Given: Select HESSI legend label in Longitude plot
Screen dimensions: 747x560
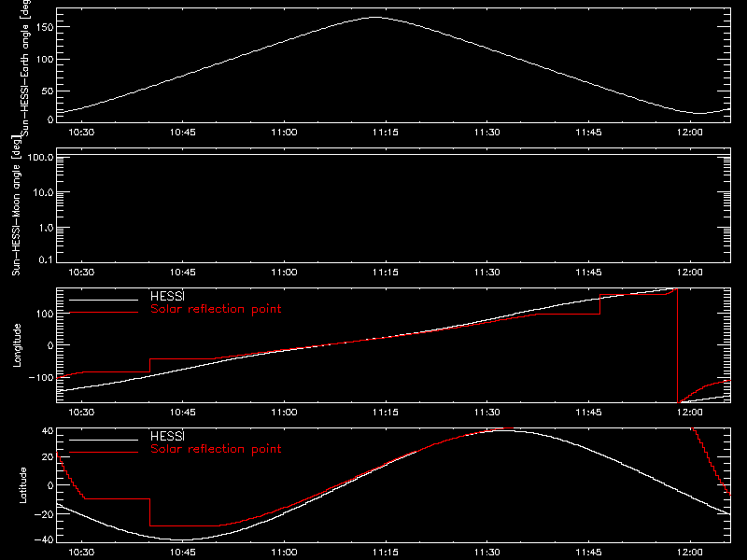Looking at the screenshot, I should point(167,296).
